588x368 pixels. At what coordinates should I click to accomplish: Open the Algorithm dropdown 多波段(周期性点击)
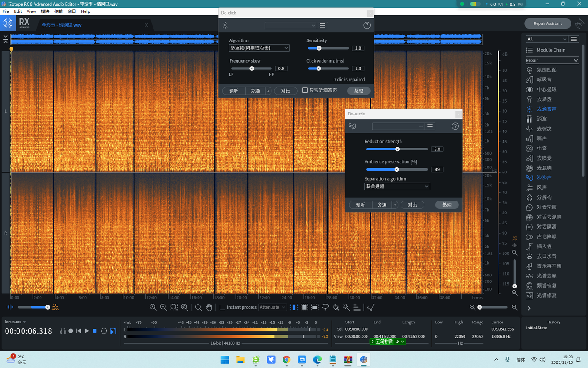pyautogui.click(x=259, y=48)
